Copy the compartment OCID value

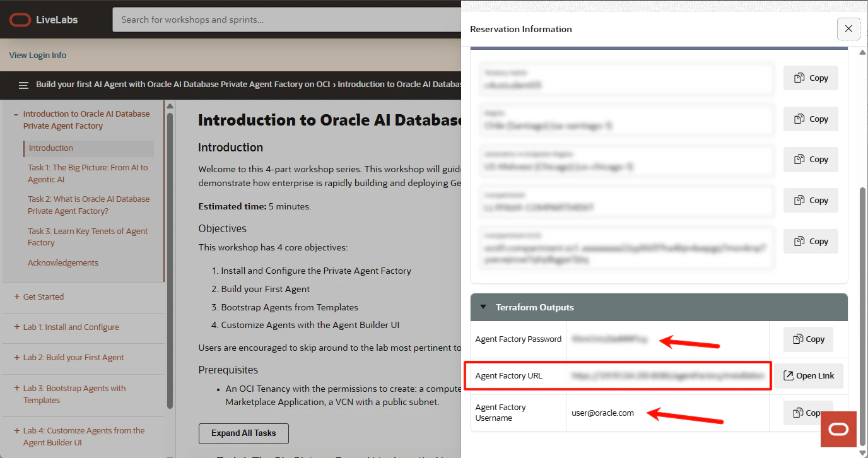coord(811,241)
